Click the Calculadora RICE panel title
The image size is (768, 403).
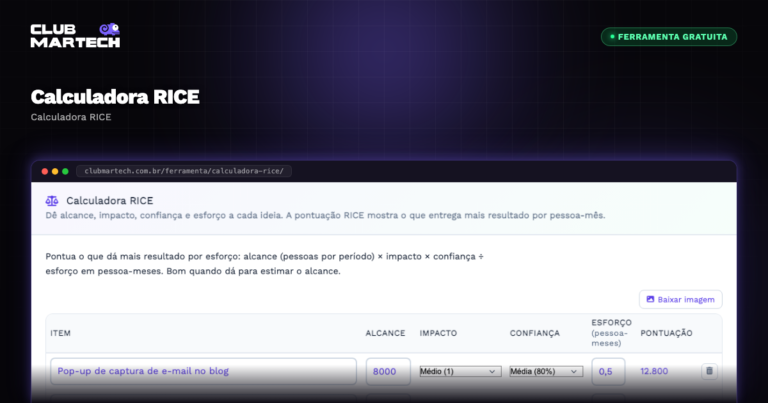[110, 201]
